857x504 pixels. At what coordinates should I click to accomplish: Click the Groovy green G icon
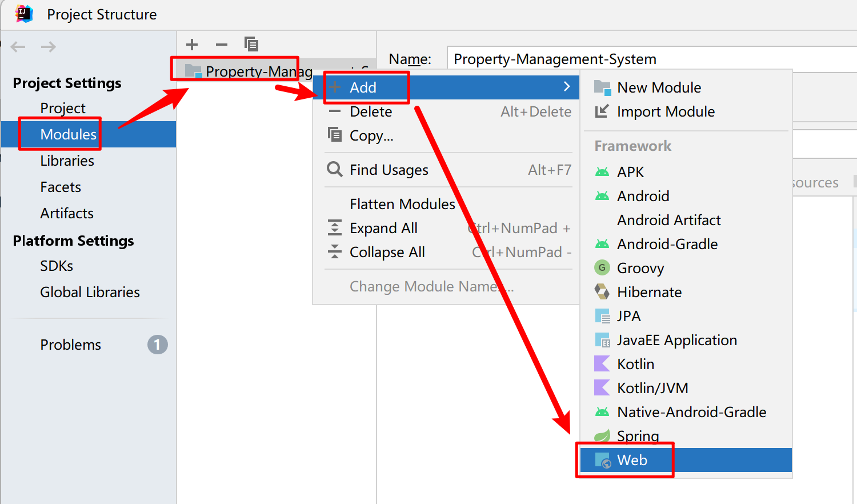coord(602,267)
